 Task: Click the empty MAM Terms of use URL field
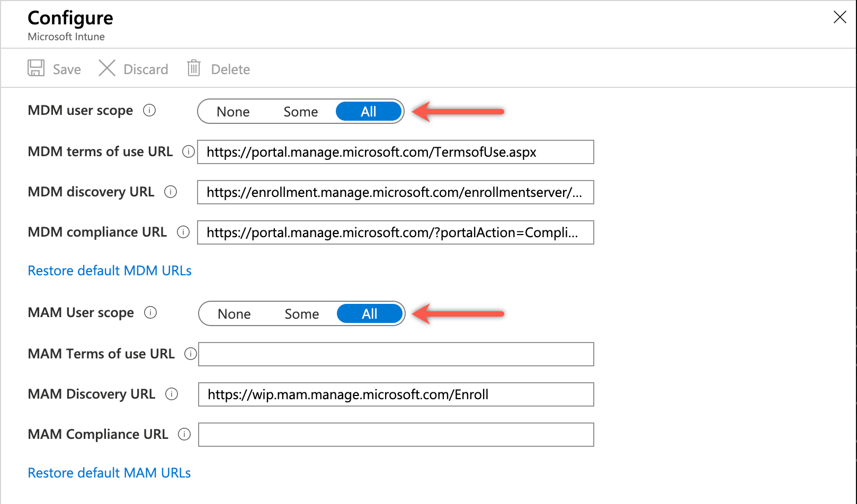tap(396, 354)
